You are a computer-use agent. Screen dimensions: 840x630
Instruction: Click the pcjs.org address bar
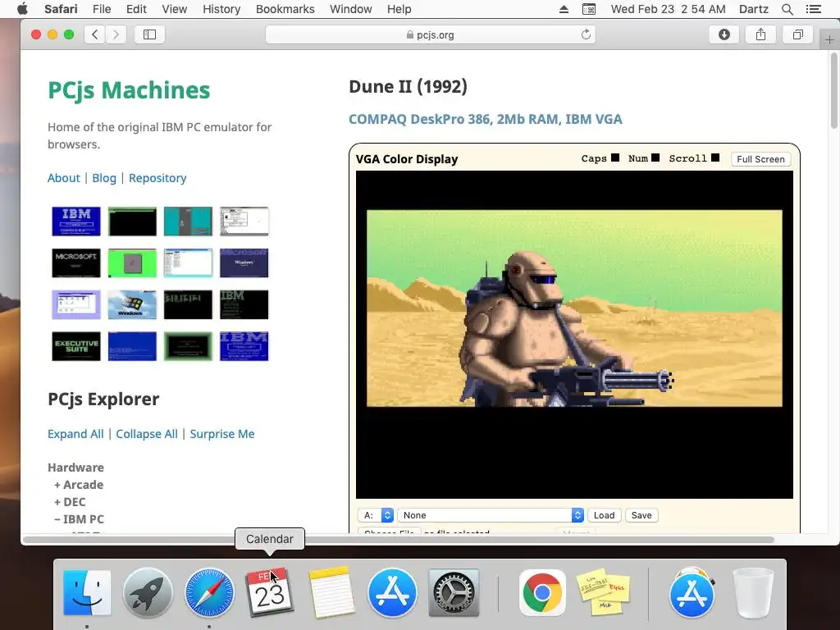click(430, 34)
